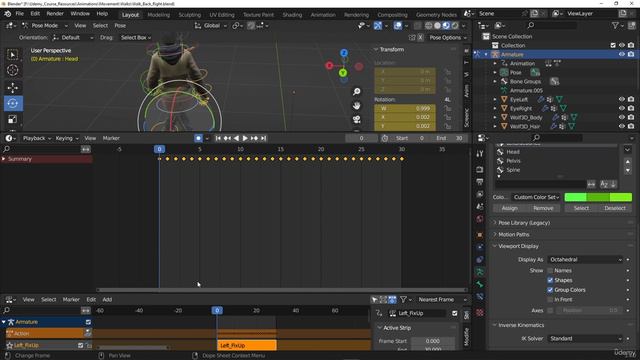
Task: Open Pose Options dropdown
Action: 447,38
